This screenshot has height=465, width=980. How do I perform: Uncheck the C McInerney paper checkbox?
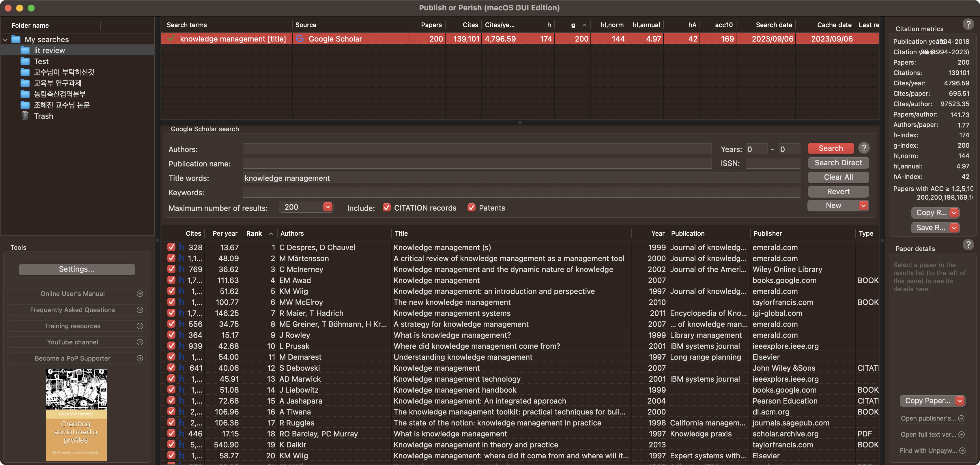(172, 269)
